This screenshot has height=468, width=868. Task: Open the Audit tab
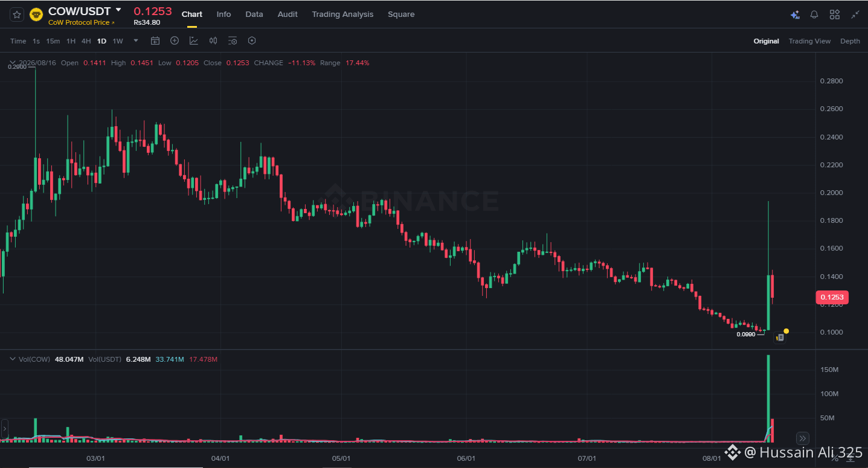[288, 14]
